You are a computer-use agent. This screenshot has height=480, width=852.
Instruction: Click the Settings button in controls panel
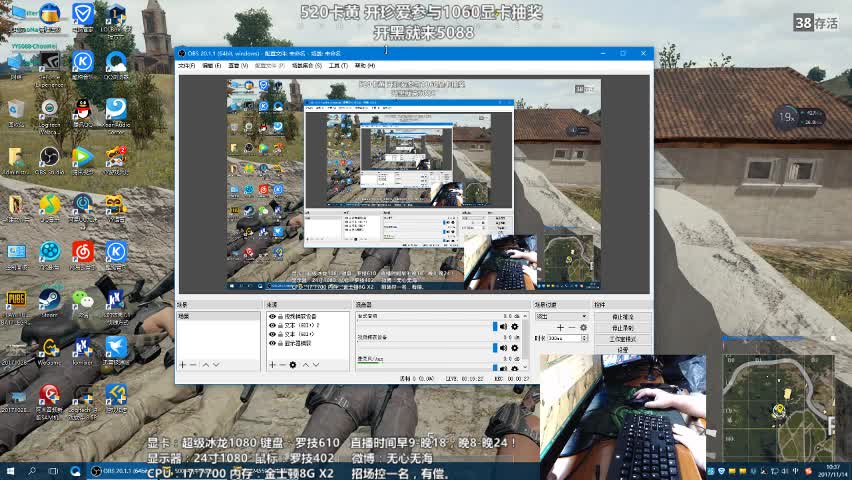622,349
